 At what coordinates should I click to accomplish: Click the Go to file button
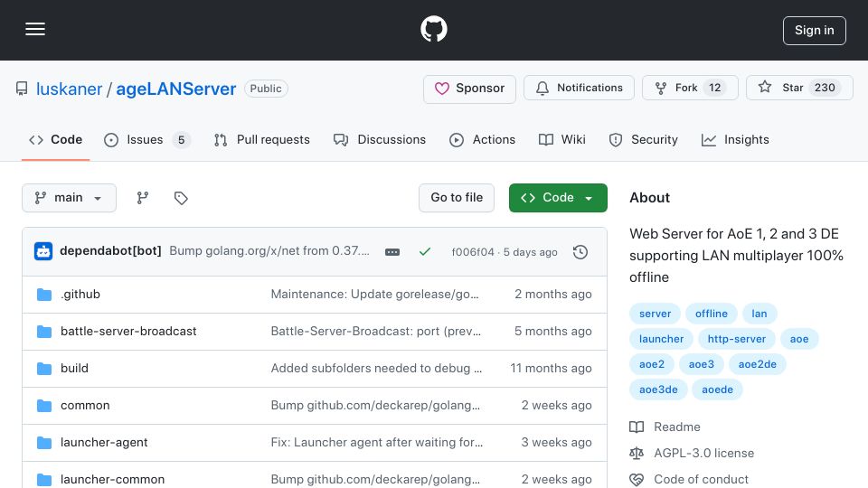click(456, 198)
